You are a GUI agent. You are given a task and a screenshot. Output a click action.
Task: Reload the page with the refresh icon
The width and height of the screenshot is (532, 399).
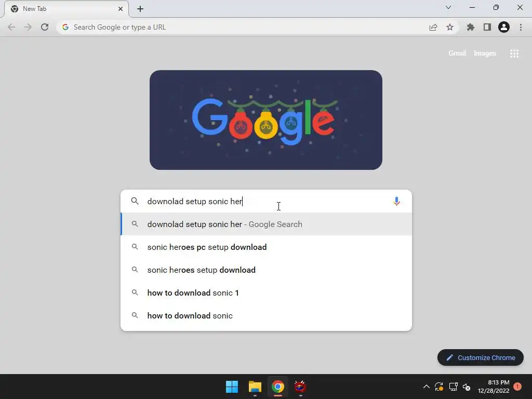click(x=45, y=27)
